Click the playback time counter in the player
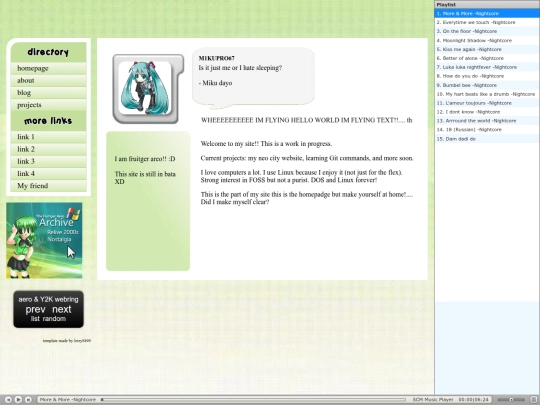Image resolution: width=540 pixels, height=405 pixels. click(474, 399)
